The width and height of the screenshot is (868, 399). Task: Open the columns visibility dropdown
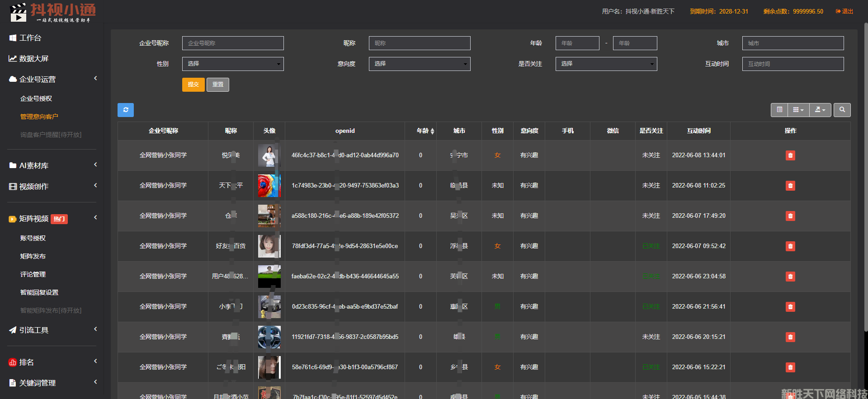coord(798,110)
